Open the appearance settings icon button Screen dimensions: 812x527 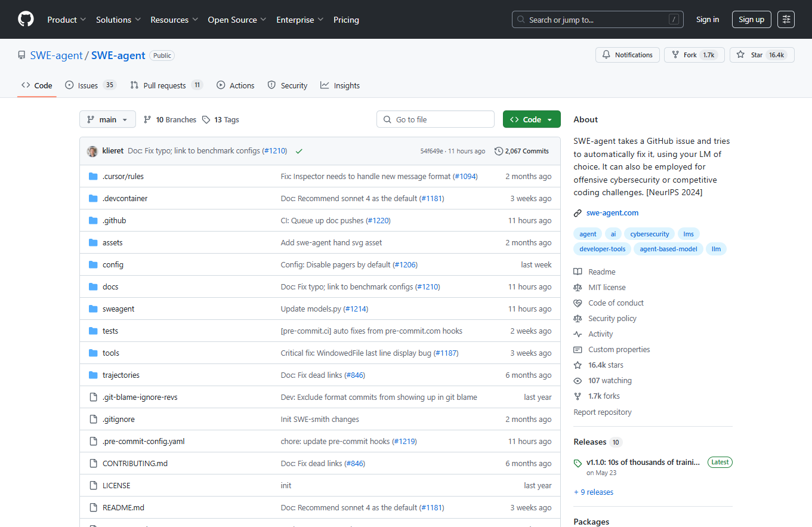pos(786,20)
